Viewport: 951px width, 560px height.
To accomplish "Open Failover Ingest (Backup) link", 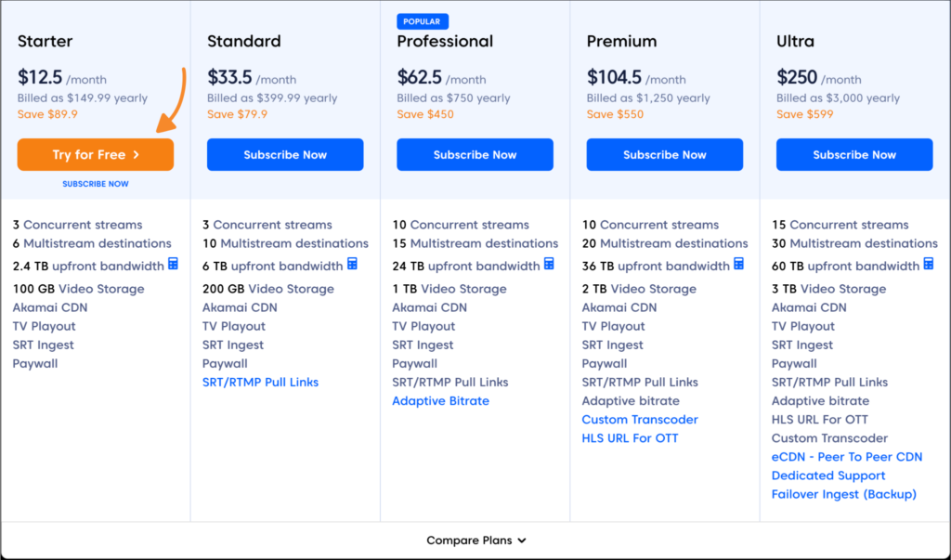I will 843,494.
